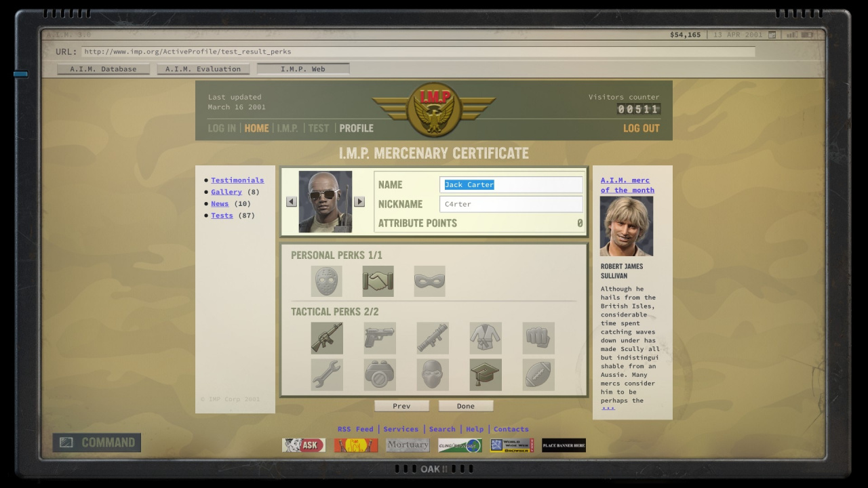Click the signal strength bars icon
Screen dimensions: 868x488
792,35
